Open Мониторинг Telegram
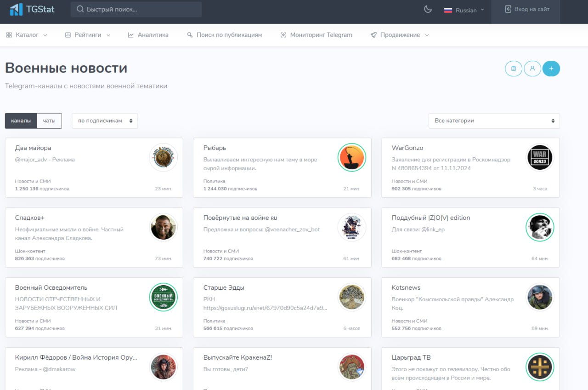The image size is (588, 390). pyautogui.click(x=316, y=35)
